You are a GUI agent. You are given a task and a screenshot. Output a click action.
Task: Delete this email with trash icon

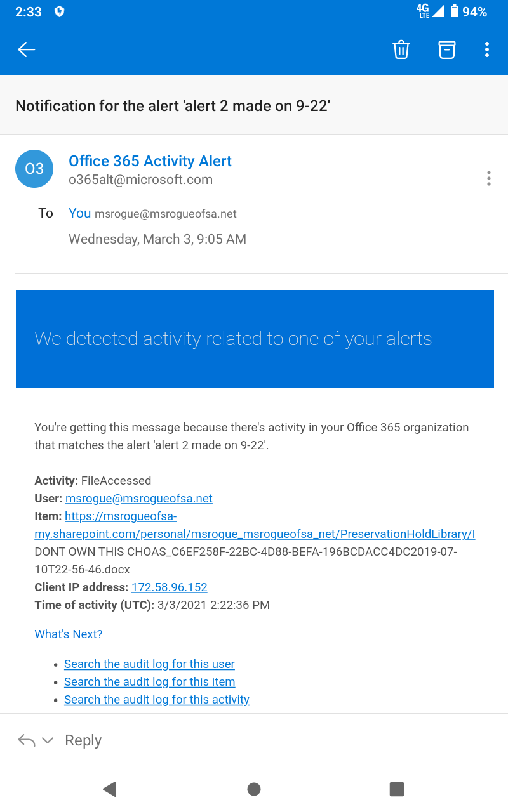point(401,49)
